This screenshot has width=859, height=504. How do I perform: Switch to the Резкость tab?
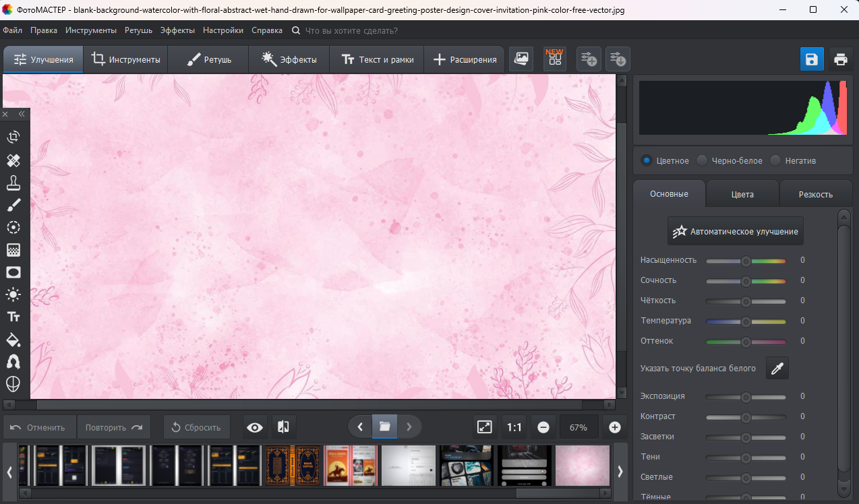(816, 194)
